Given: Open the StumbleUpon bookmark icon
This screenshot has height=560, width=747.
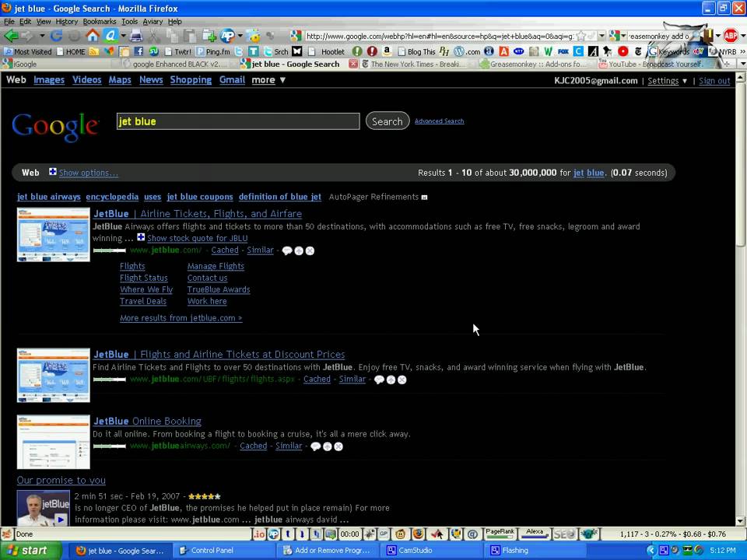Looking at the screenshot, I should pos(153,51).
